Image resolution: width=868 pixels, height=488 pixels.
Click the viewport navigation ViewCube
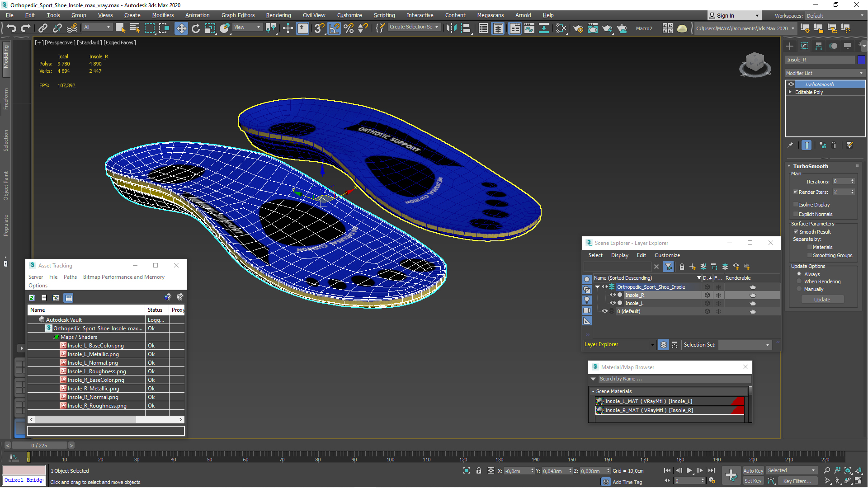pyautogui.click(x=755, y=64)
